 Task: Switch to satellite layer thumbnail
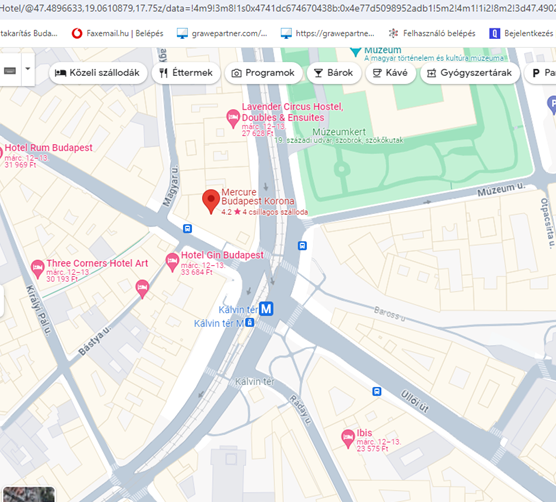29,494
